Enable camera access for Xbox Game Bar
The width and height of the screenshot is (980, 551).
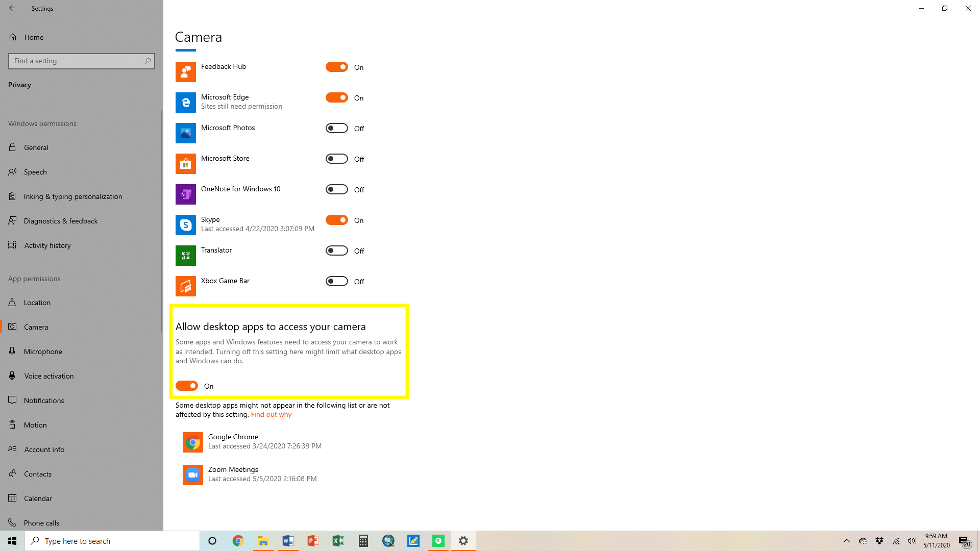pos(337,281)
